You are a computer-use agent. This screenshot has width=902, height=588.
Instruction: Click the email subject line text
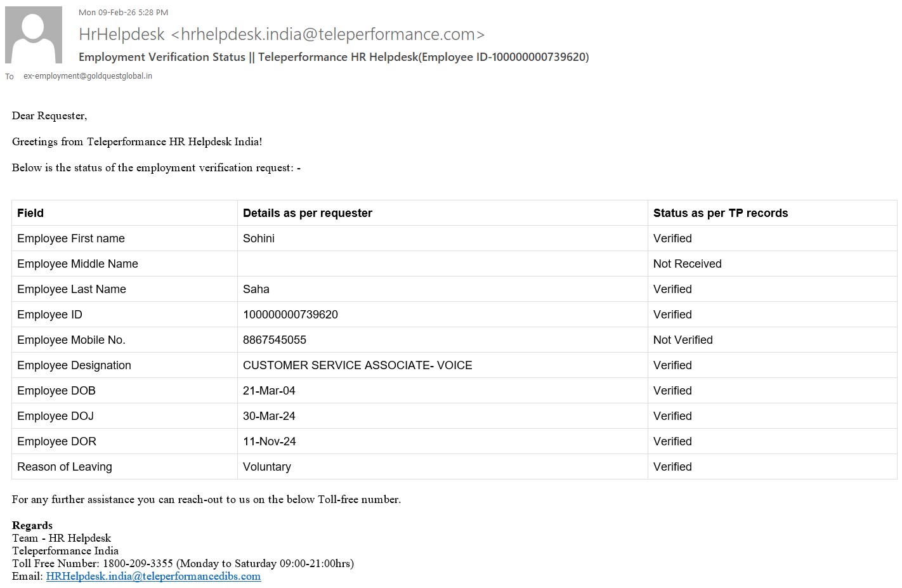(334, 57)
